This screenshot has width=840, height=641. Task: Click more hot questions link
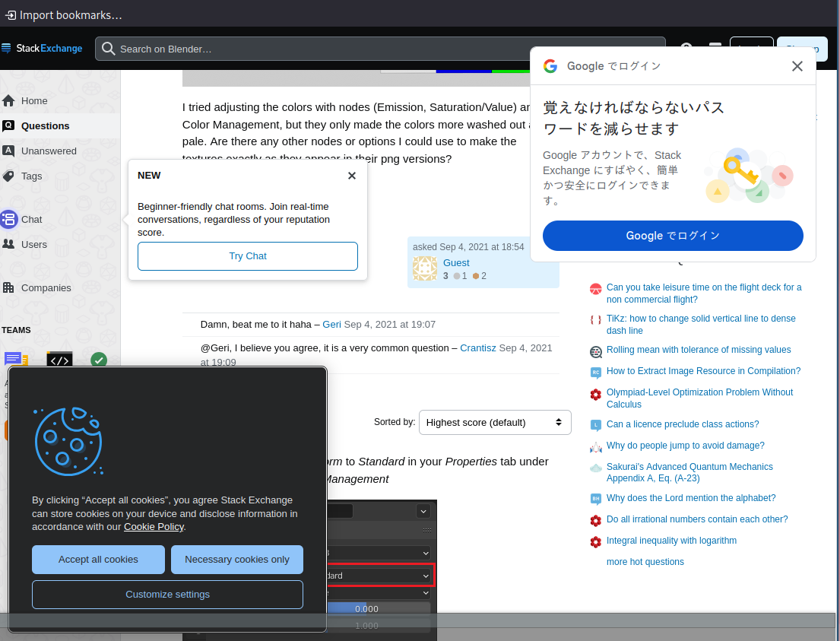tap(645, 562)
